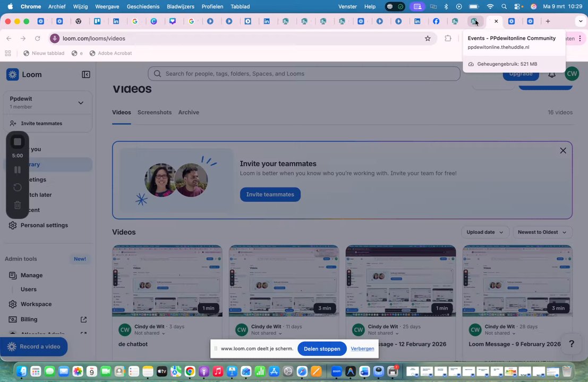The image size is (588, 382).
Task: Open Spotlight search in the menu bar
Action: (504, 6)
